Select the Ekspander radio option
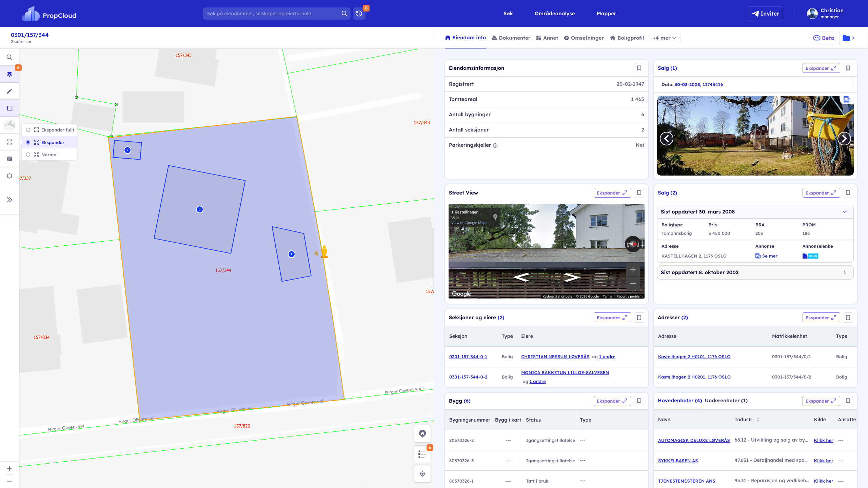 click(x=28, y=142)
